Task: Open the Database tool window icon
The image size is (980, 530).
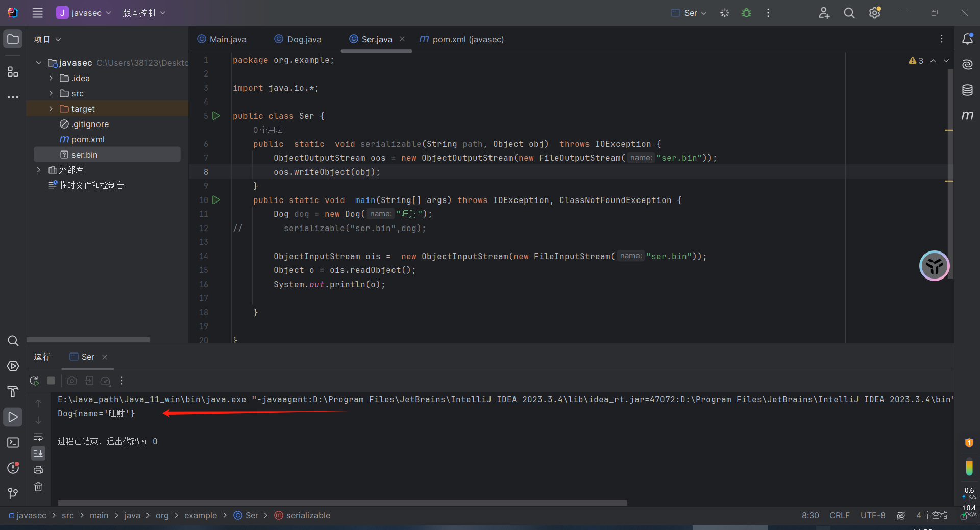Action: (967, 90)
